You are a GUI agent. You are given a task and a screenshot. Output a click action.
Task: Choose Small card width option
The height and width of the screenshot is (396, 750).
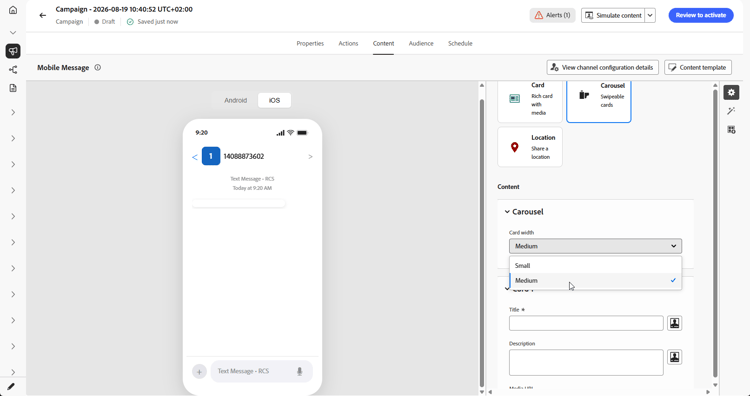click(x=595, y=265)
